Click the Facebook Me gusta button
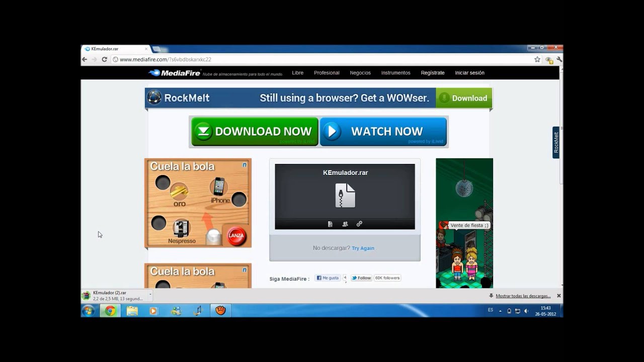Image resolution: width=644 pixels, height=362 pixels. [328, 278]
